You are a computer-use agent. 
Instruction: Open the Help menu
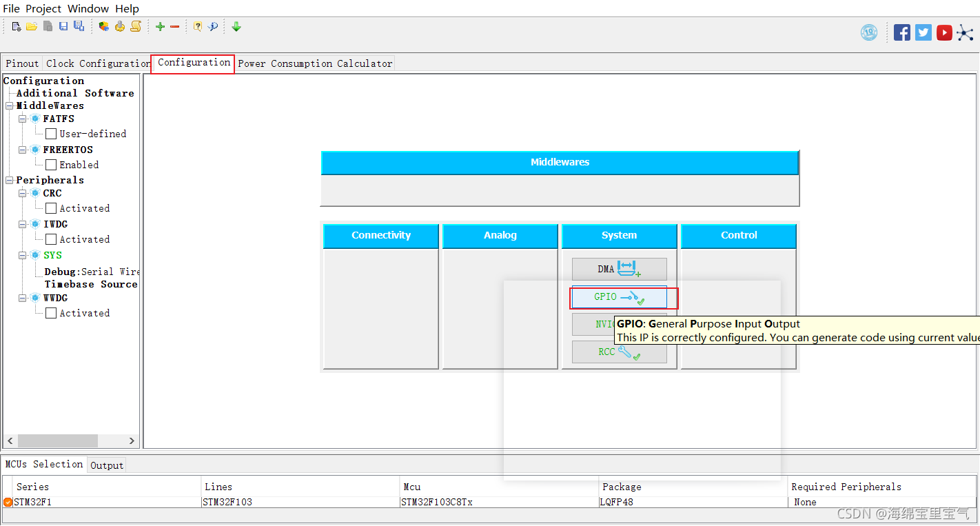coord(127,8)
